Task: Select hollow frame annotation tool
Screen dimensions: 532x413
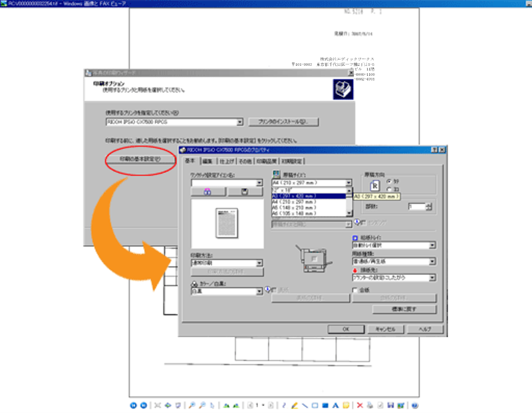Action: tap(315, 405)
